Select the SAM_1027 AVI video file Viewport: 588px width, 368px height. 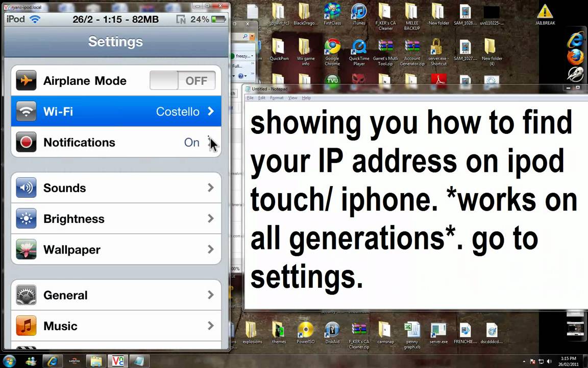(x=465, y=49)
